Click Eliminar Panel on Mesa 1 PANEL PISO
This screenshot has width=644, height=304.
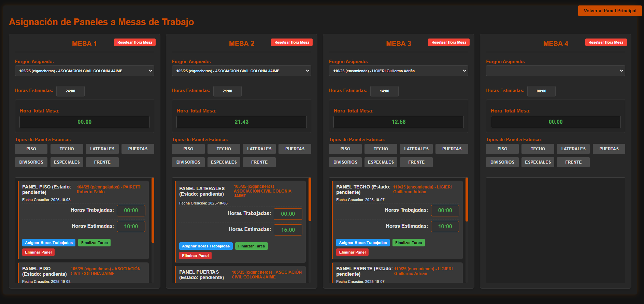[38, 252]
